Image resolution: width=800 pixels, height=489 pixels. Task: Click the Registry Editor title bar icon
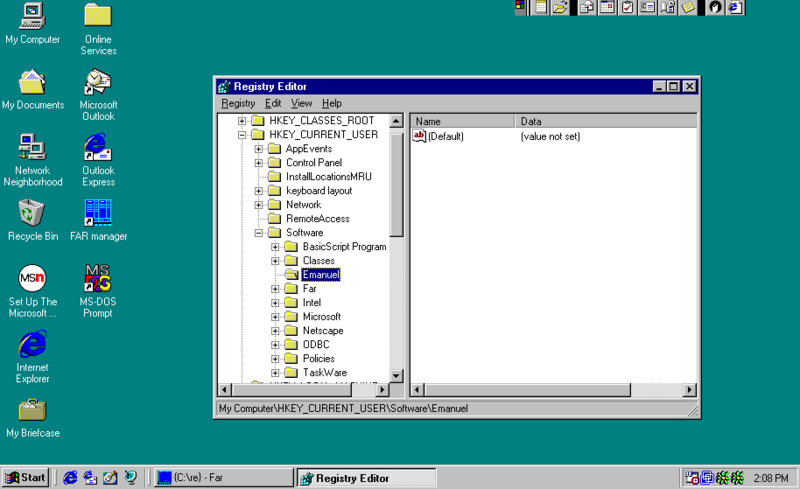pos(224,86)
